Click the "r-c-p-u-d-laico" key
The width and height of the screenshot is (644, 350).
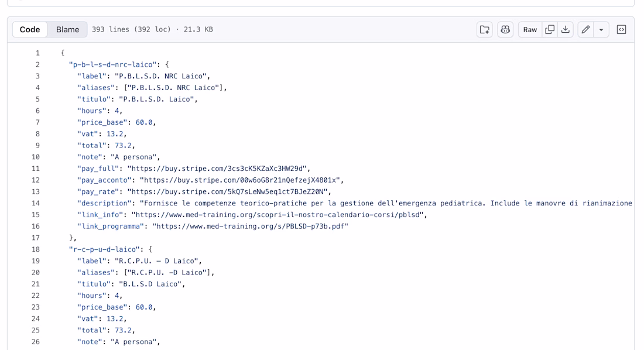[x=105, y=249]
